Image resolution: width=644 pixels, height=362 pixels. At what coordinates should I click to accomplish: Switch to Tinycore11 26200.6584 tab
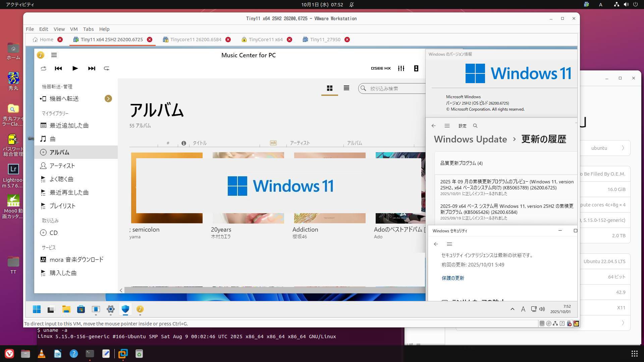point(196,40)
